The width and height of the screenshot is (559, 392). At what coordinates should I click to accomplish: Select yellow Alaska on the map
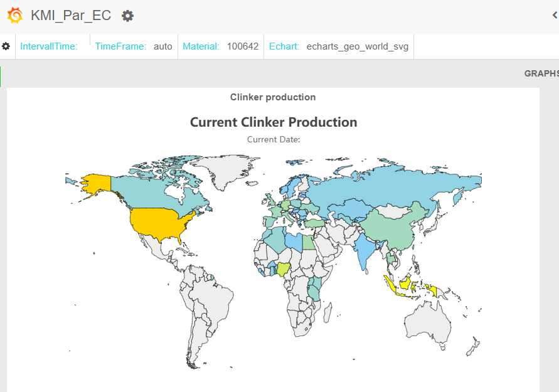click(x=94, y=184)
